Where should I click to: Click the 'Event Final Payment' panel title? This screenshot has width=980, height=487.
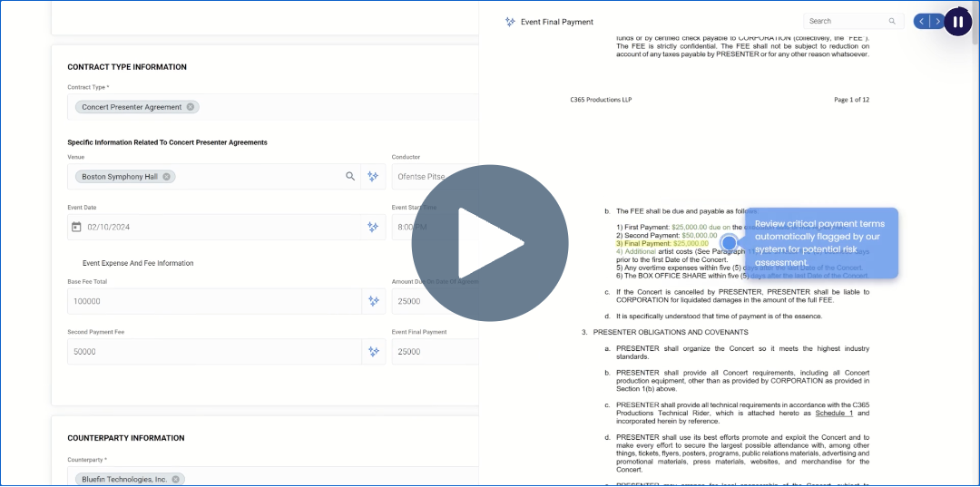tap(557, 22)
